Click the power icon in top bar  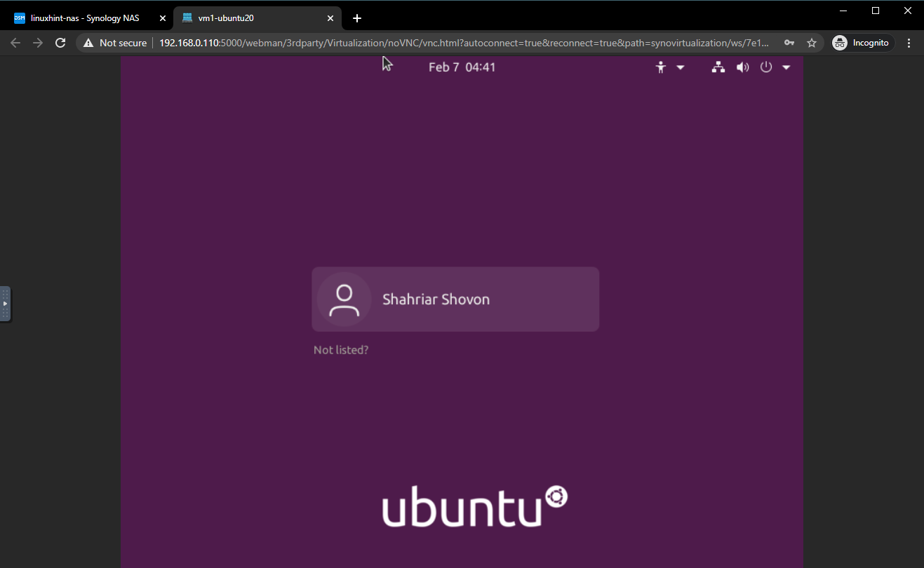[x=766, y=67]
